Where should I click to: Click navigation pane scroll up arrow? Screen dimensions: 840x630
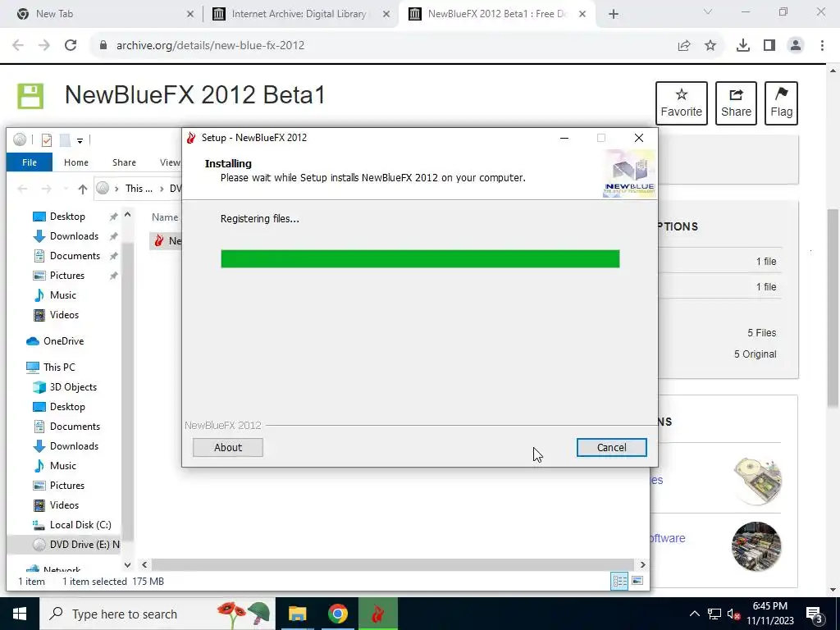click(x=127, y=215)
